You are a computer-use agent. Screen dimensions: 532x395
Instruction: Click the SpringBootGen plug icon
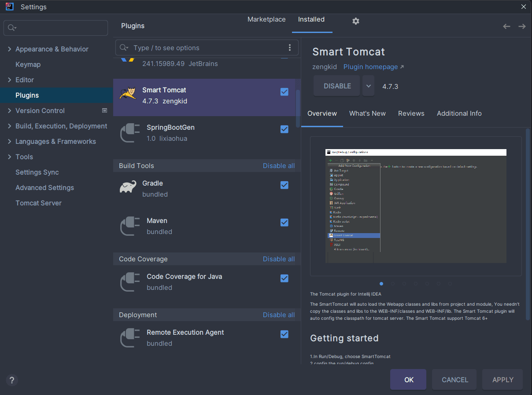coord(130,133)
